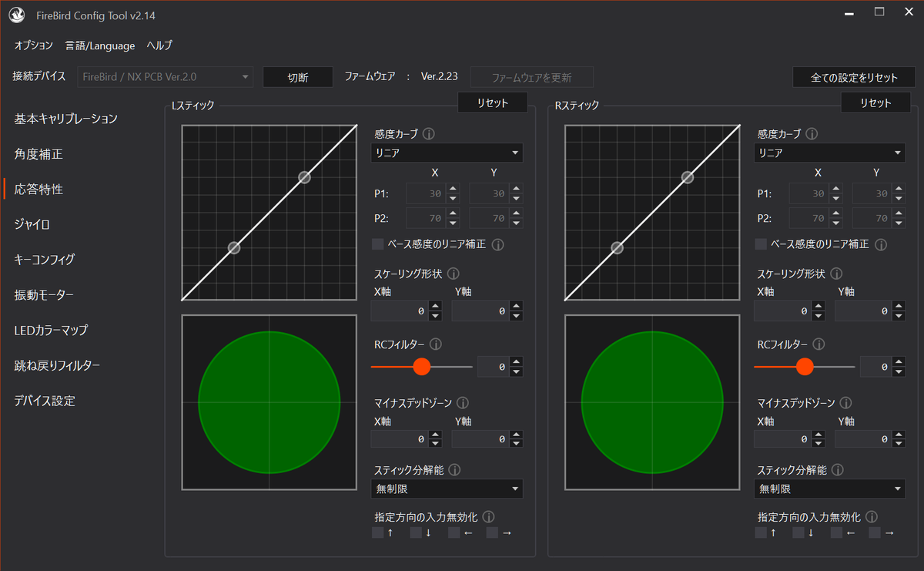Switch to 基本キャリブレーション section
The height and width of the screenshot is (571, 924).
(x=66, y=119)
